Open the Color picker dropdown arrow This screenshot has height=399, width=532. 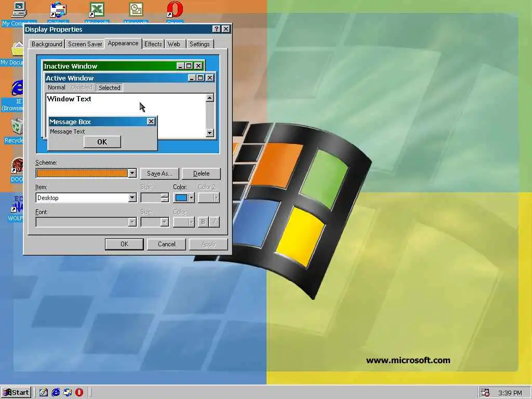[x=191, y=198]
